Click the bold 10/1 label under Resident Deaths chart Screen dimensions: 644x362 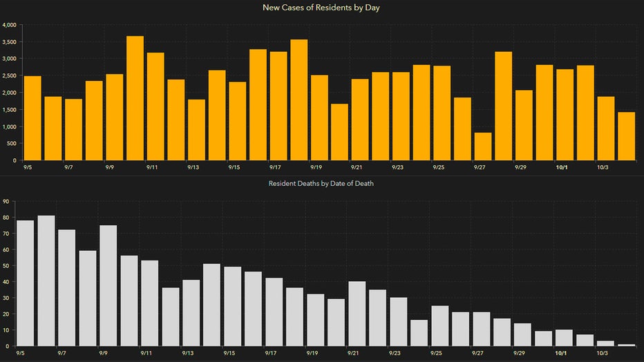562,352
